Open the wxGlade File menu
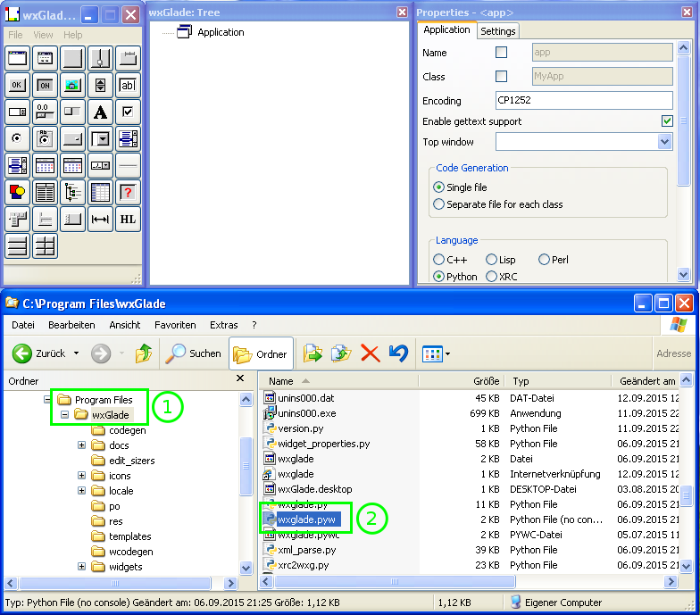 coord(15,35)
